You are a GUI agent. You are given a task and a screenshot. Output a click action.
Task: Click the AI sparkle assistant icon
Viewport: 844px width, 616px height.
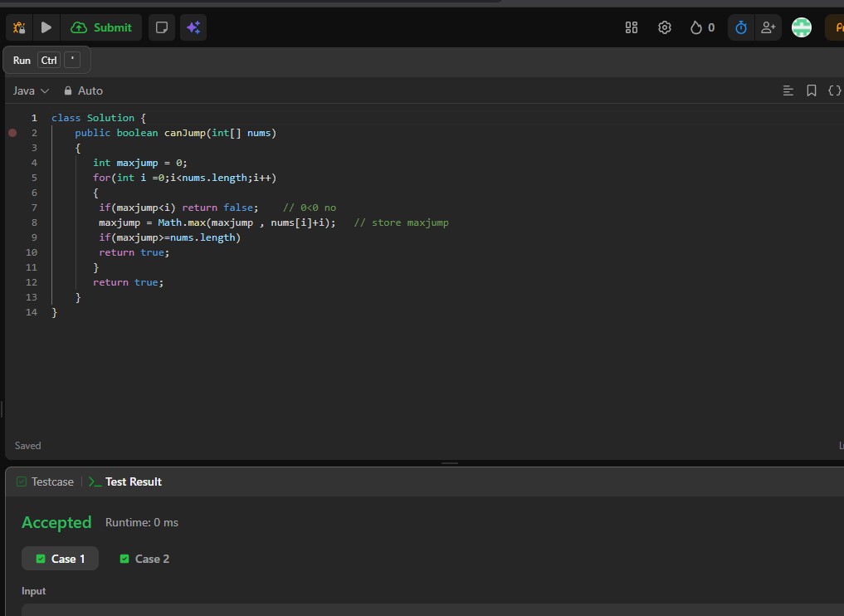point(193,27)
